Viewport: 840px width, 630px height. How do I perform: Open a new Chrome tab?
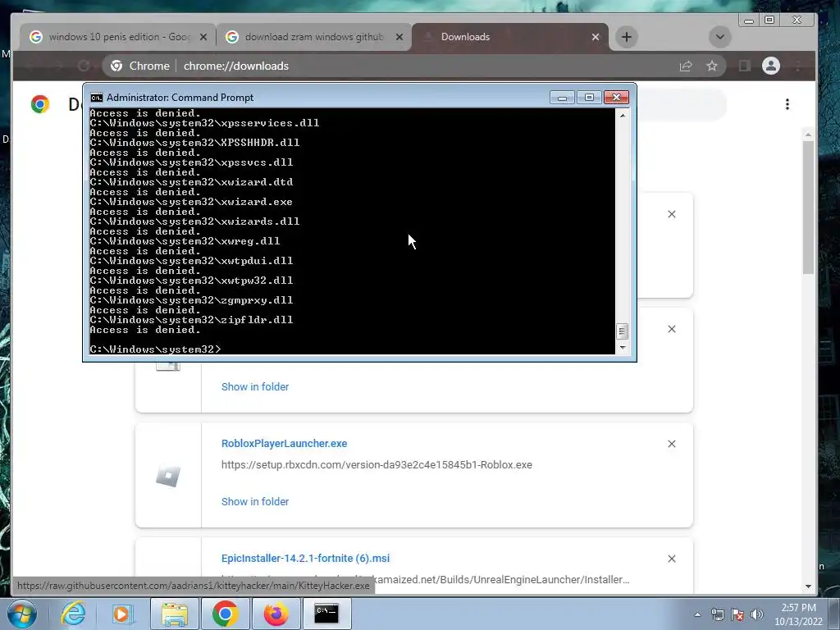pyautogui.click(x=626, y=37)
